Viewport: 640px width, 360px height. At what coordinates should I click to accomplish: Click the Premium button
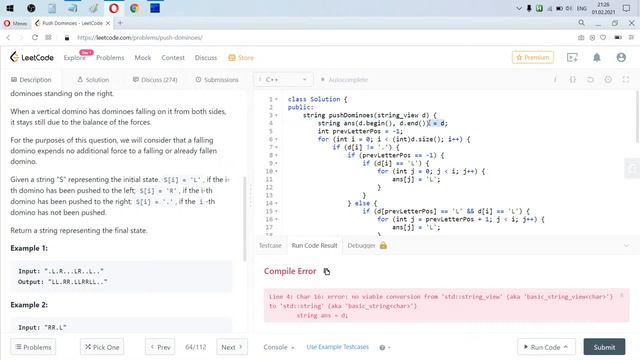533,58
